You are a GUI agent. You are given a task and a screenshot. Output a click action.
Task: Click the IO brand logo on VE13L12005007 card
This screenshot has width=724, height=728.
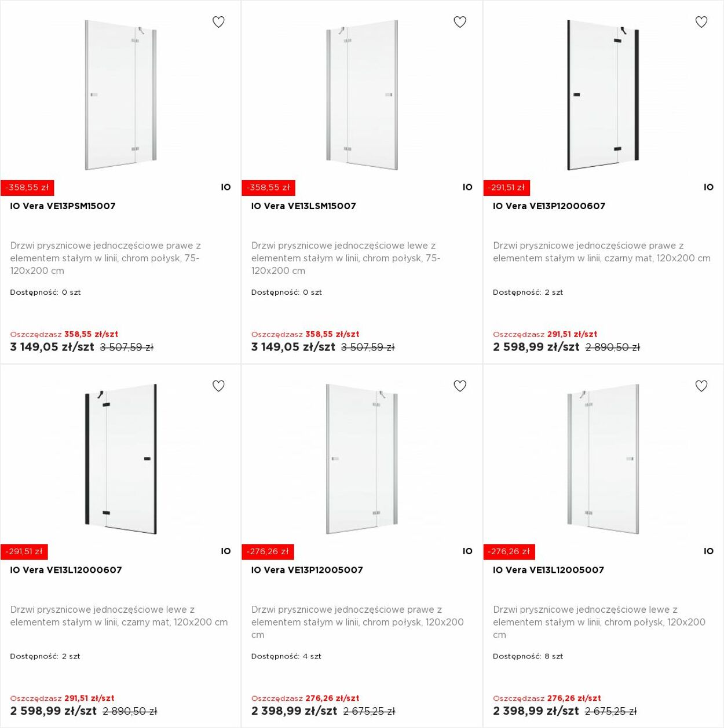coord(708,551)
